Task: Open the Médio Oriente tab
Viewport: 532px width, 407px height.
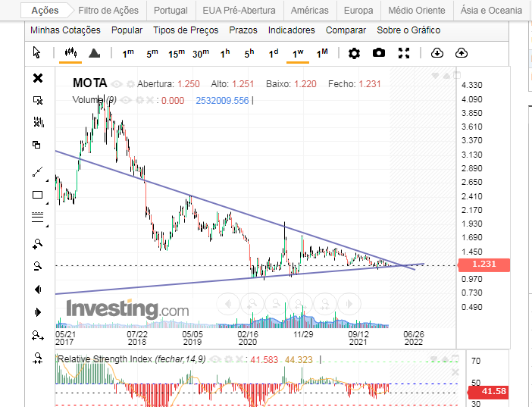Action: [417, 11]
